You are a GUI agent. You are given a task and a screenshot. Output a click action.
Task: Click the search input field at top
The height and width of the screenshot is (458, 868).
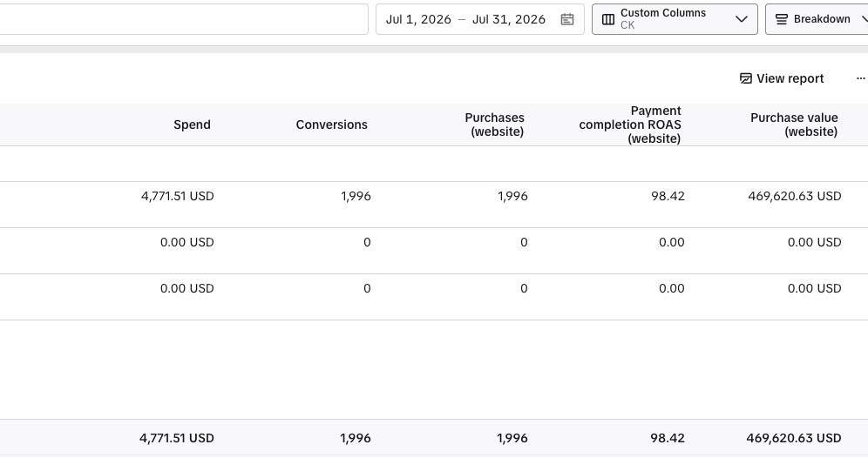pyautogui.click(x=184, y=19)
